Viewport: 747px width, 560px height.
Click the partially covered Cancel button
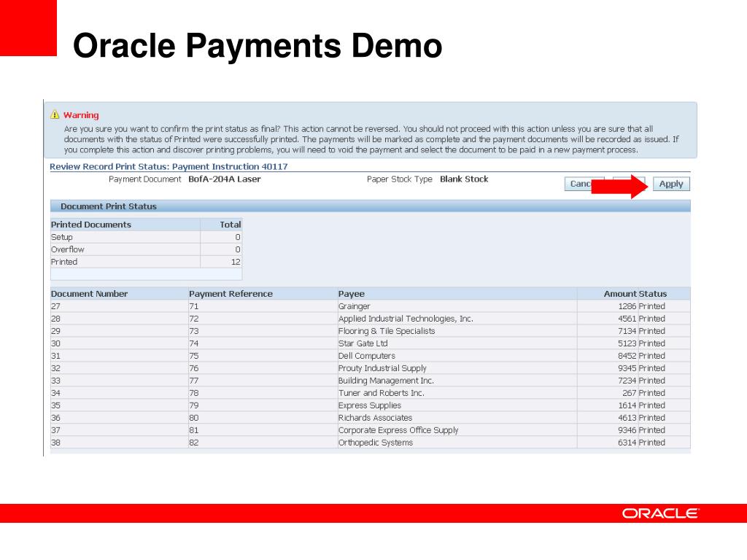point(584,184)
